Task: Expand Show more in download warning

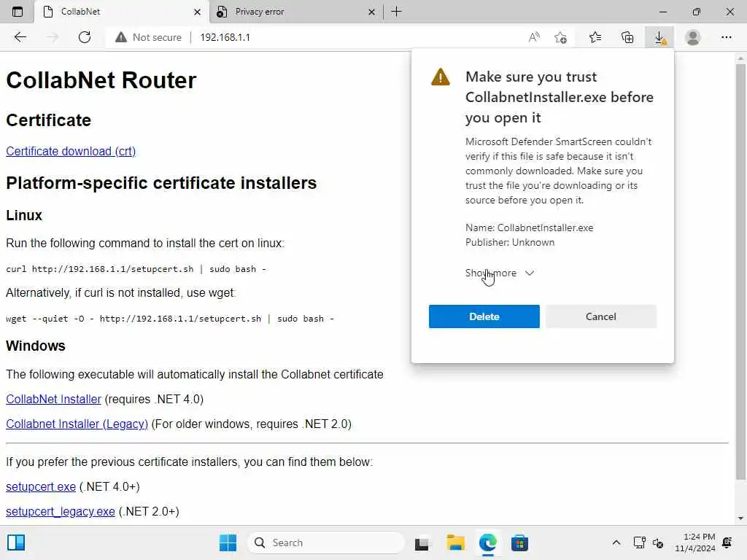Action: coord(499,273)
